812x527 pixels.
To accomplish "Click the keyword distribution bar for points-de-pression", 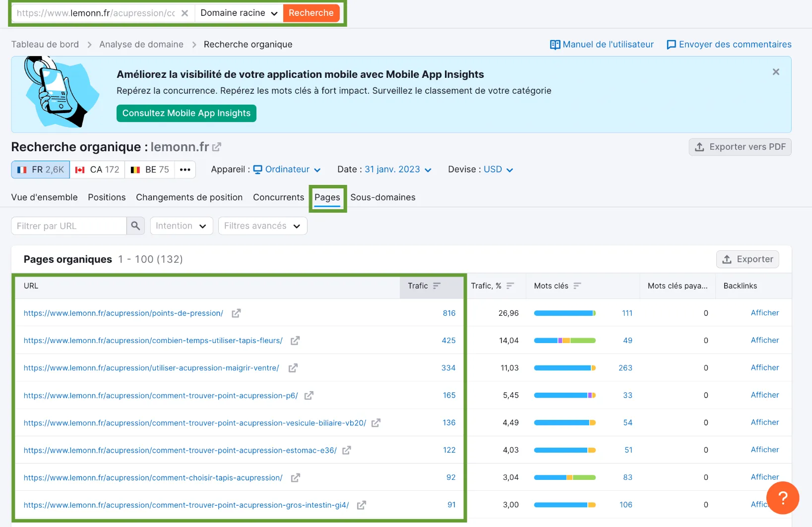I will 564,313.
